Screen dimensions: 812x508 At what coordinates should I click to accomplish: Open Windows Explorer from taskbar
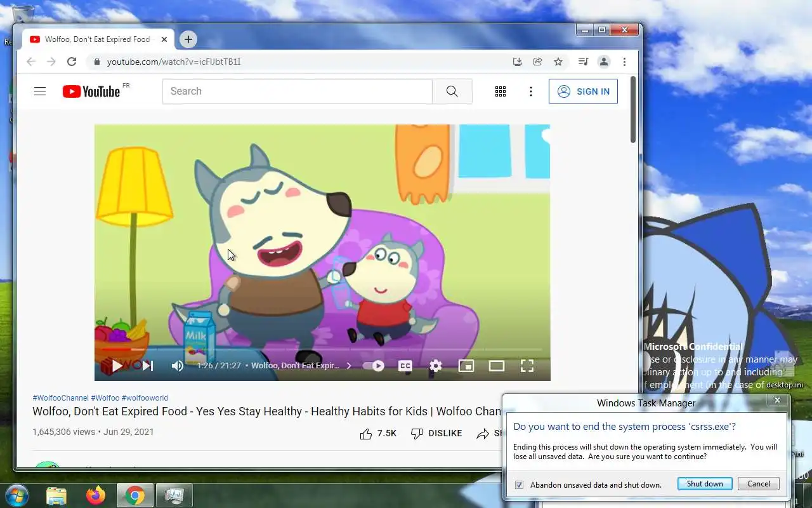pos(56,495)
